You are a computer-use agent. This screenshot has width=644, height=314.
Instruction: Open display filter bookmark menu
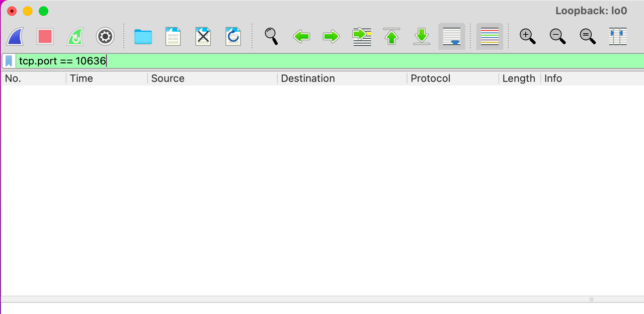pos(9,61)
